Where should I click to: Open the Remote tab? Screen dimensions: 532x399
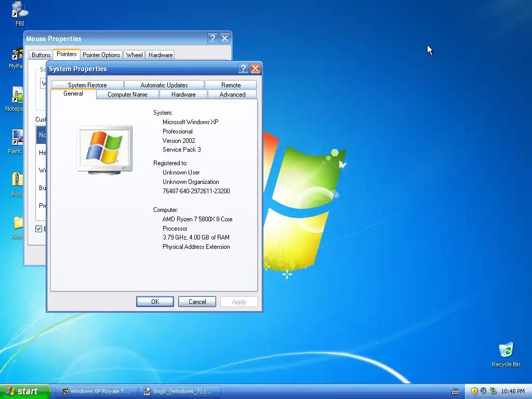click(x=231, y=85)
